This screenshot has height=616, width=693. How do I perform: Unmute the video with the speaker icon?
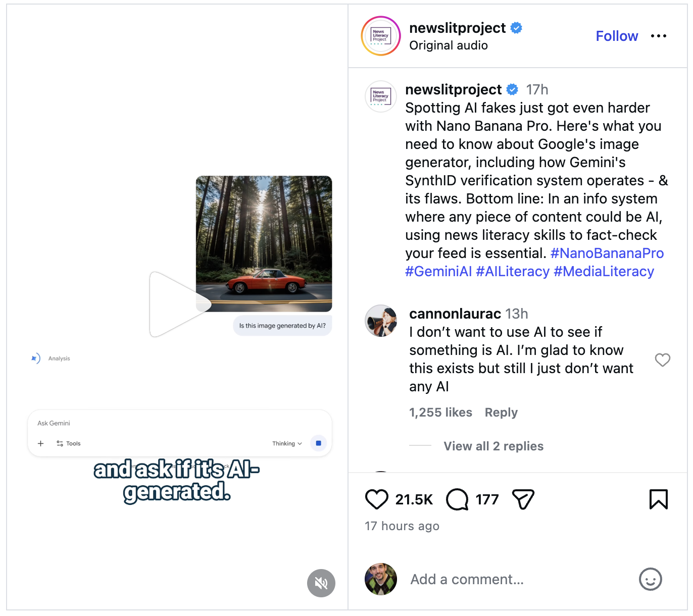click(321, 583)
